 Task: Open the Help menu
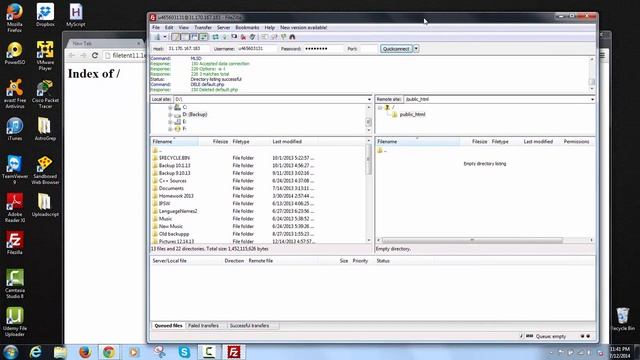point(269,27)
